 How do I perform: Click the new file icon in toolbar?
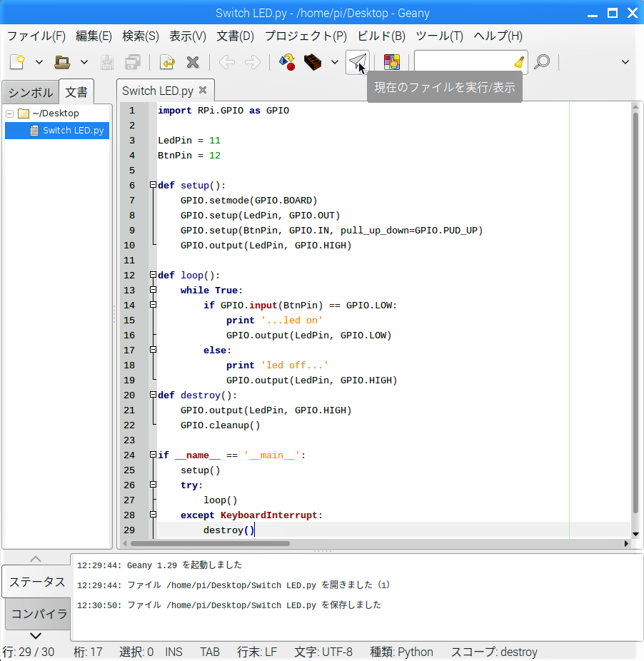[17, 62]
